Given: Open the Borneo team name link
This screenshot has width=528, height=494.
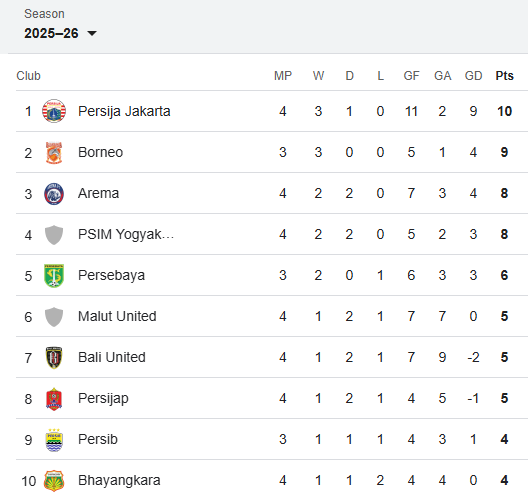Looking at the screenshot, I should click(100, 152).
